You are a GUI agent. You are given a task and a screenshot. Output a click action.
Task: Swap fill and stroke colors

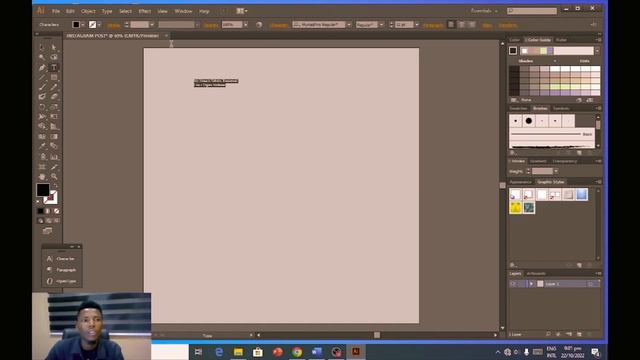[x=56, y=186]
